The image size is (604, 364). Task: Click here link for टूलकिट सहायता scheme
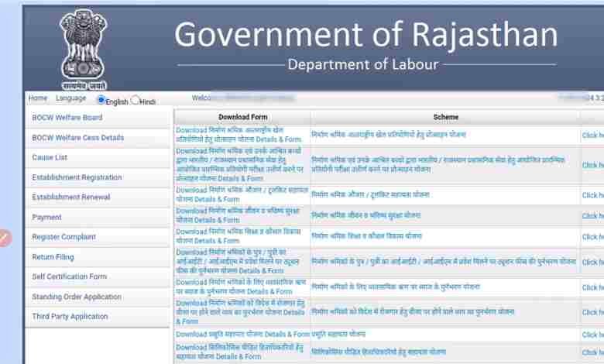tap(593, 195)
